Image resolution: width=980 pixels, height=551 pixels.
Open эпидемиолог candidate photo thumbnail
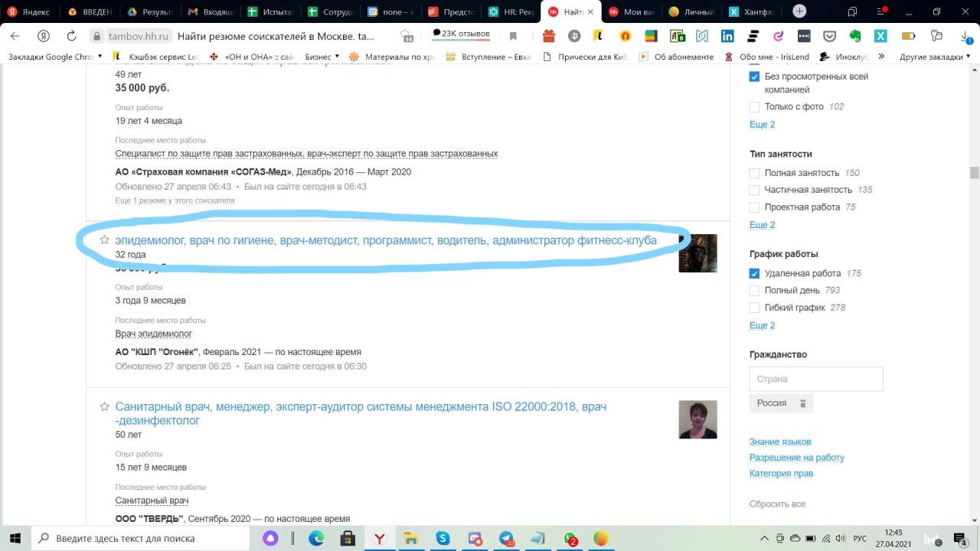[697, 253]
